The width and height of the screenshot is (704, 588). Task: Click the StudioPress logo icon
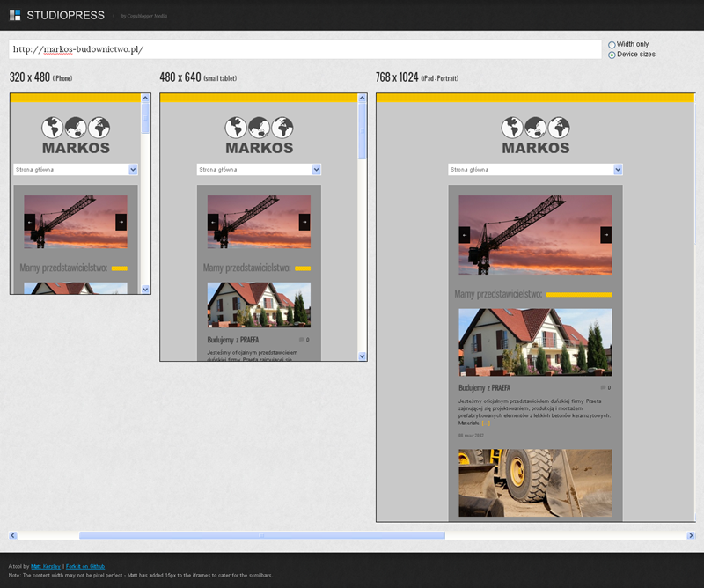15,14
